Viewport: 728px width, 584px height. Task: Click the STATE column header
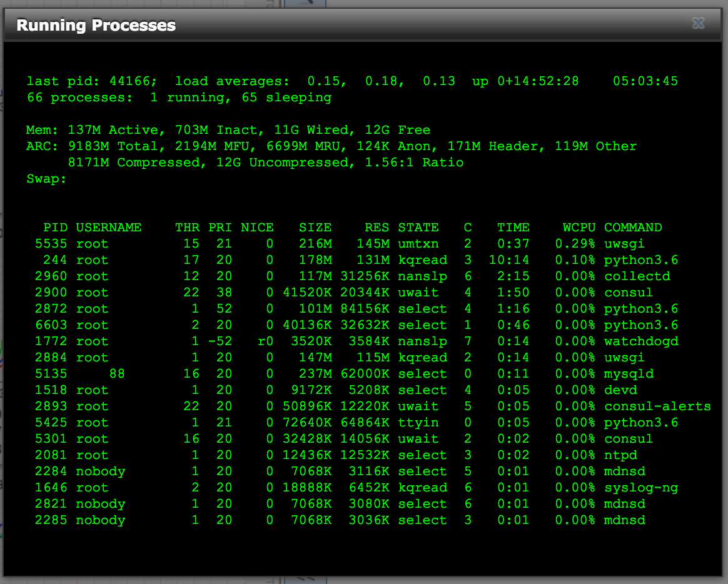[x=418, y=228]
